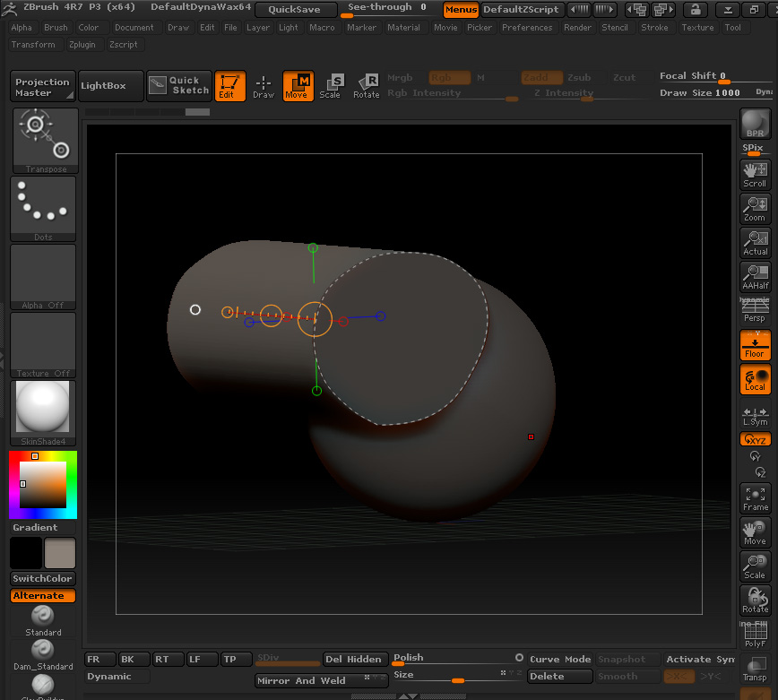Toggle Persp perspective view
This screenshot has width=778, height=700.
756,311
